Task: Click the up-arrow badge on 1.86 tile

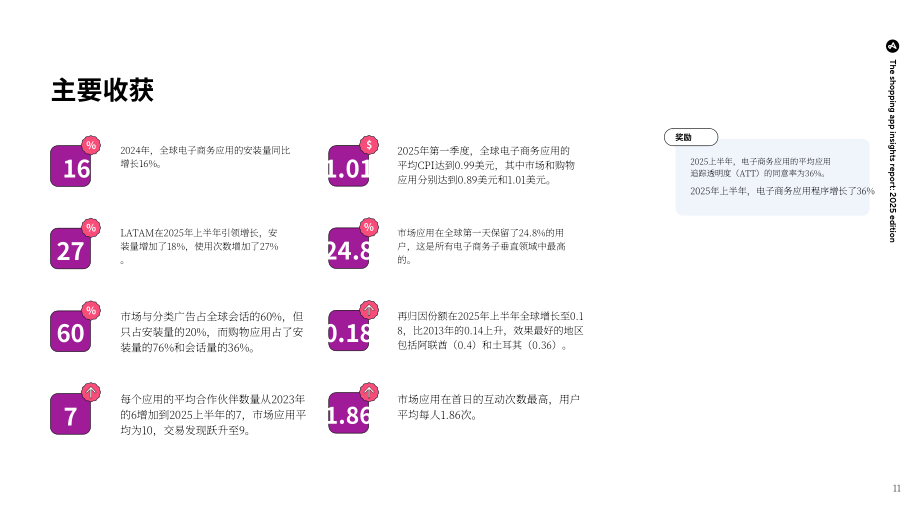Action: click(369, 392)
